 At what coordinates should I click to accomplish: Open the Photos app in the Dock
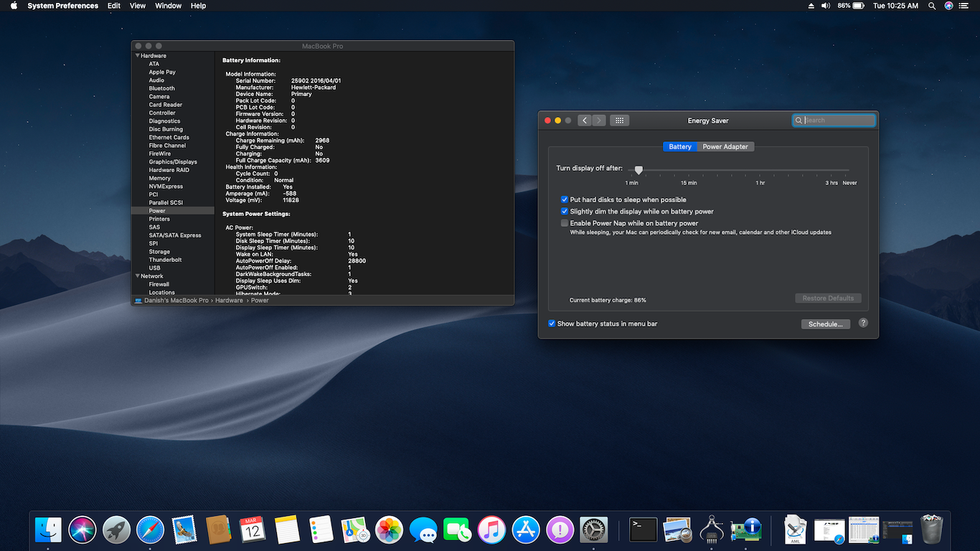pyautogui.click(x=389, y=529)
